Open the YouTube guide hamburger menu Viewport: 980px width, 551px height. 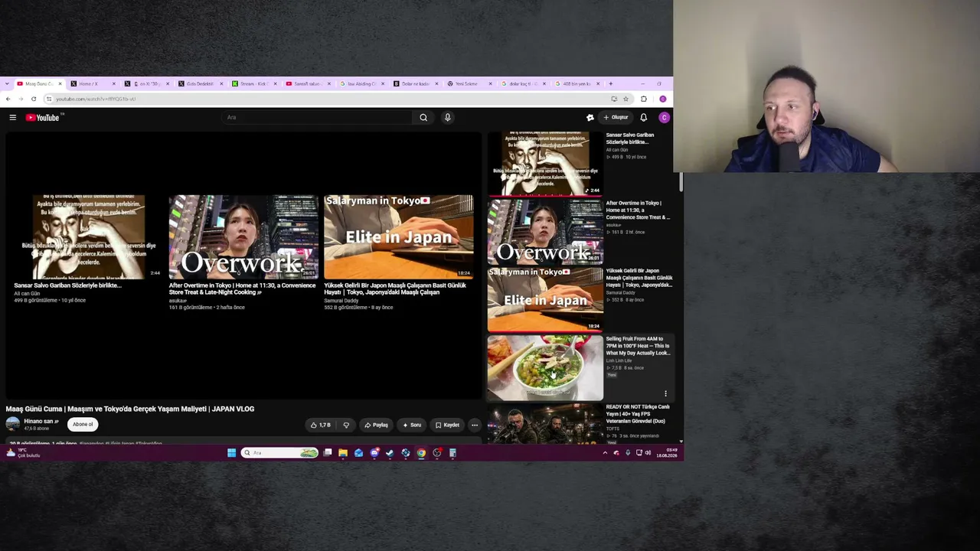tap(13, 117)
